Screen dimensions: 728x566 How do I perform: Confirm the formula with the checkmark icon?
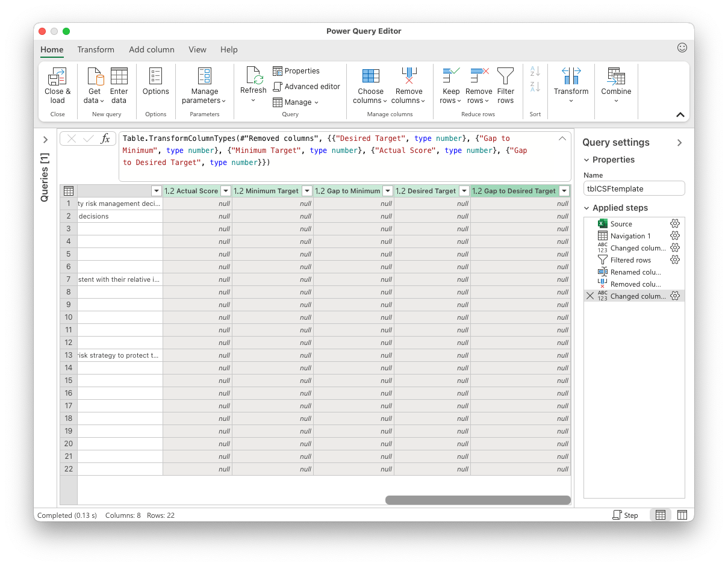pos(89,138)
